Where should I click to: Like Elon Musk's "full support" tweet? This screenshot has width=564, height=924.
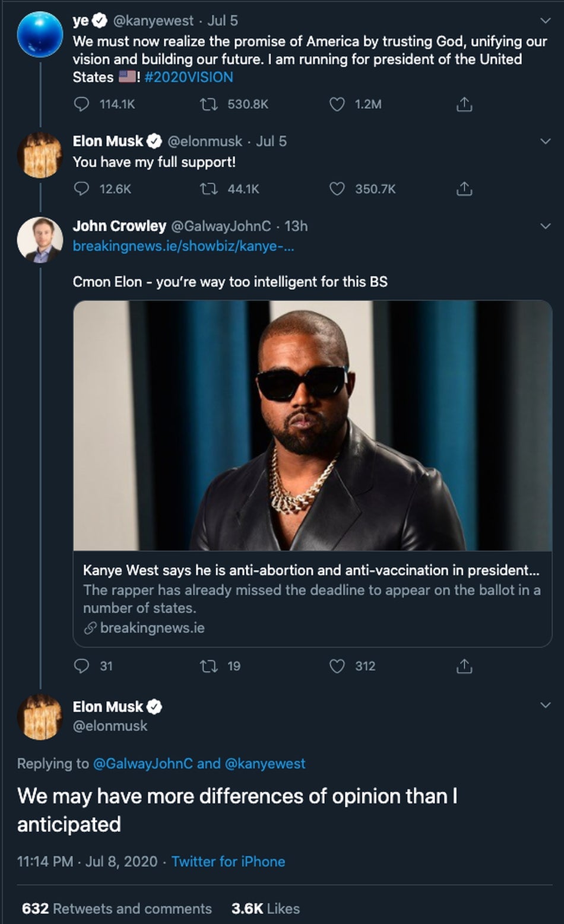click(x=338, y=189)
